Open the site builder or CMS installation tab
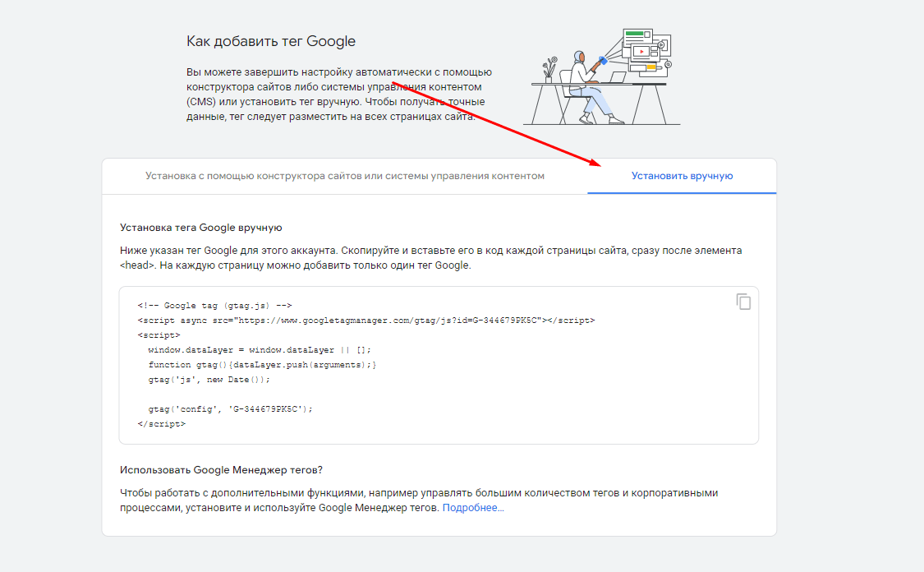The height and width of the screenshot is (572, 924). (x=345, y=176)
